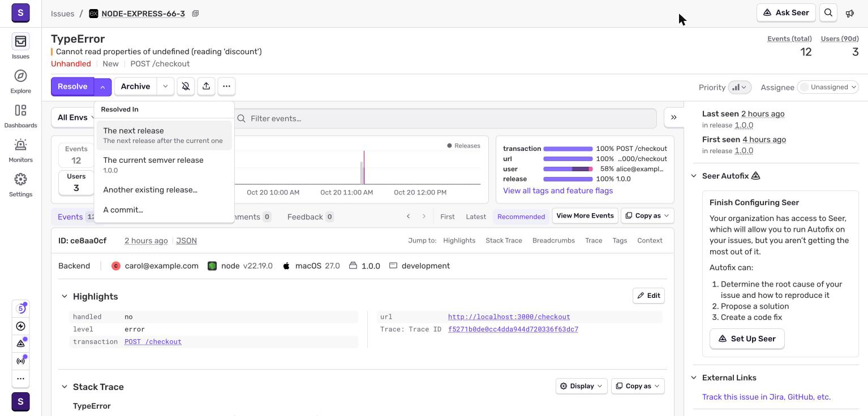Choose "The current semver release" option
Viewport: 868px width, 416px height.
[164, 165]
